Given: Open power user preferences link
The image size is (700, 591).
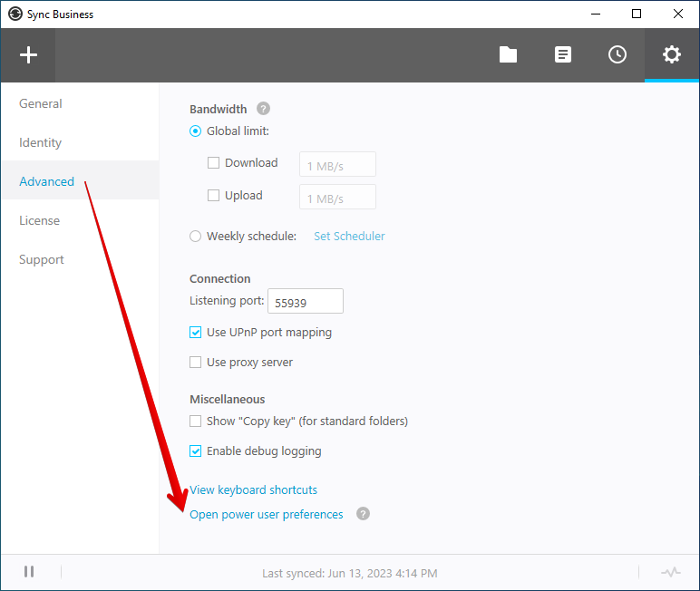Looking at the screenshot, I should click(x=267, y=515).
